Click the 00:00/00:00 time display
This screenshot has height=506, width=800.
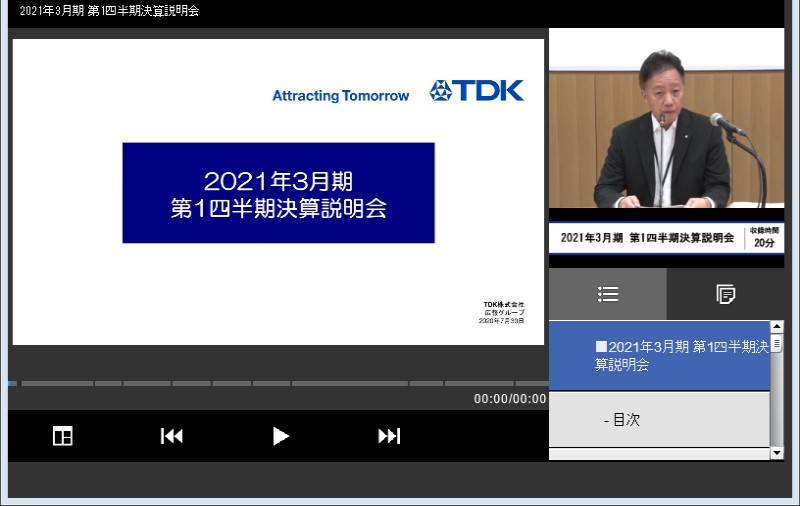point(510,399)
